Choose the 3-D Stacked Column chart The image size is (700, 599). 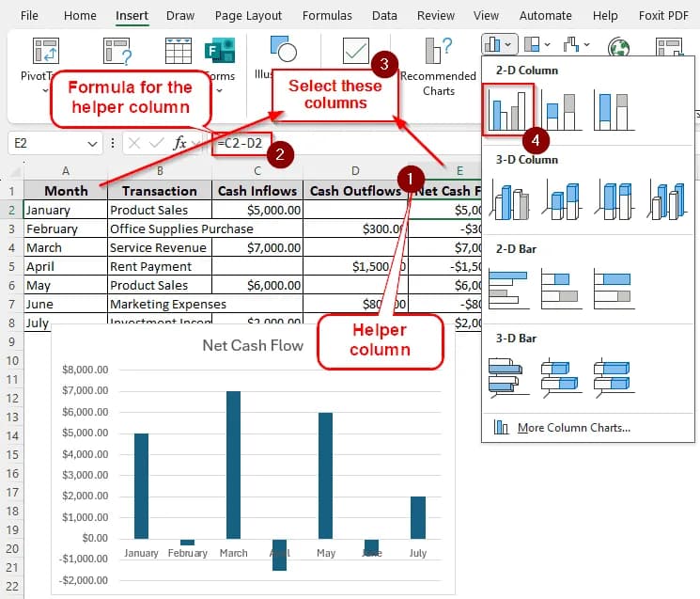click(561, 199)
